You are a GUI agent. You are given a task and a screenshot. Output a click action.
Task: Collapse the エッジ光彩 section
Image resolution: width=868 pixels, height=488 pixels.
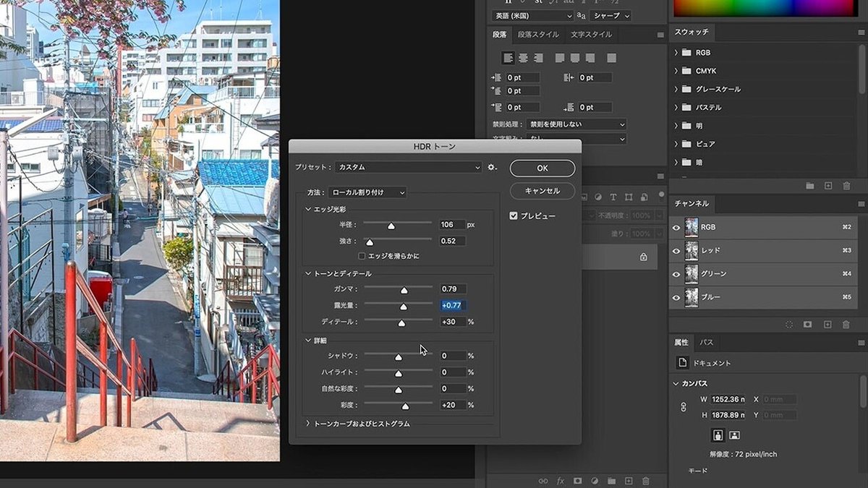tap(308, 209)
